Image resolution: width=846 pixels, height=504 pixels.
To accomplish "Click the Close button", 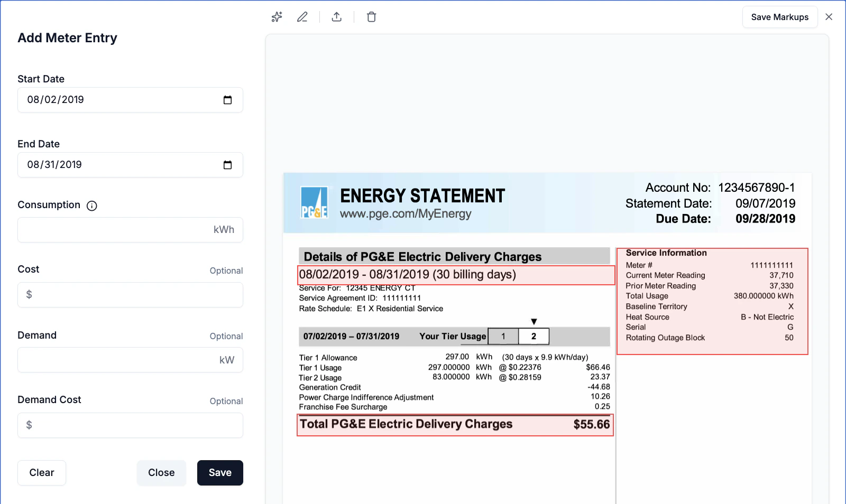I will point(161,473).
